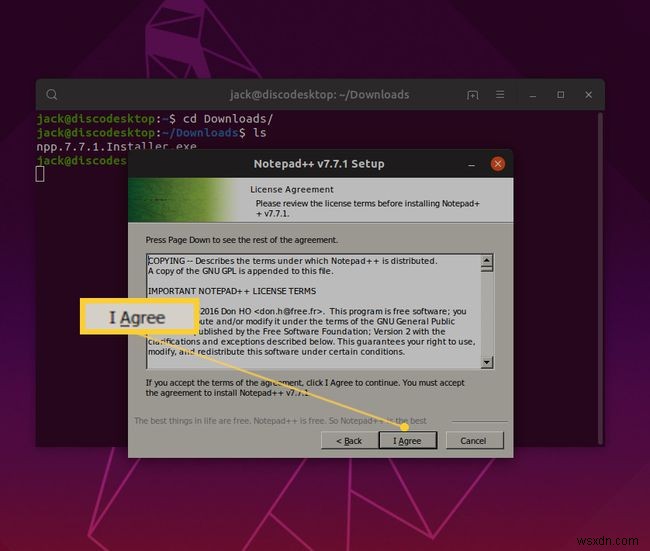The image size is (650, 551).
Task: Open terminal search magnifier icon
Action: click(52, 95)
